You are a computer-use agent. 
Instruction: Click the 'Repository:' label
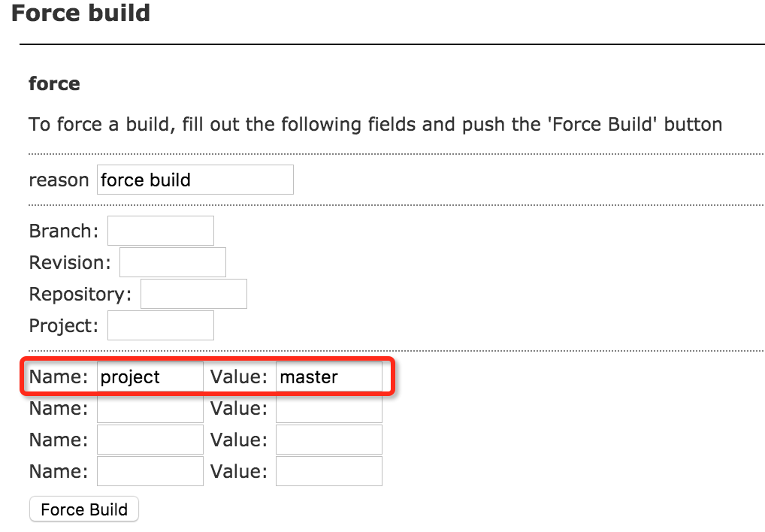[80, 294]
